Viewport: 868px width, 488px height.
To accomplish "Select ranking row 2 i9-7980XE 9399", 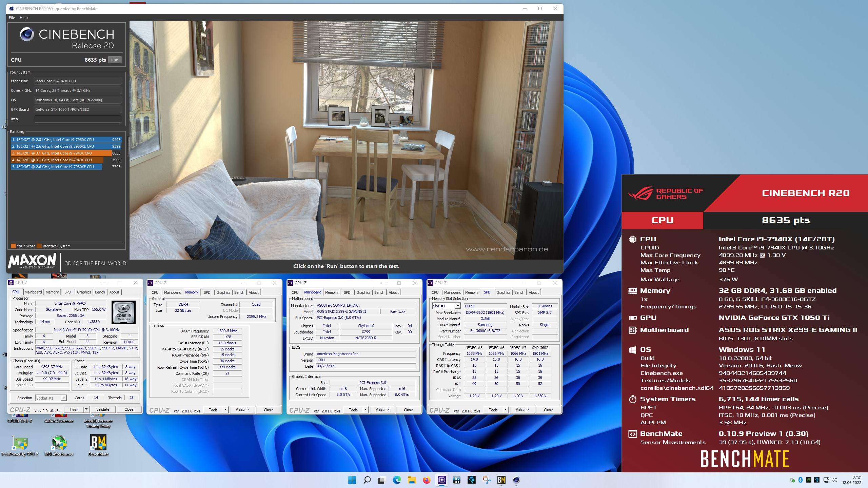I will point(66,146).
